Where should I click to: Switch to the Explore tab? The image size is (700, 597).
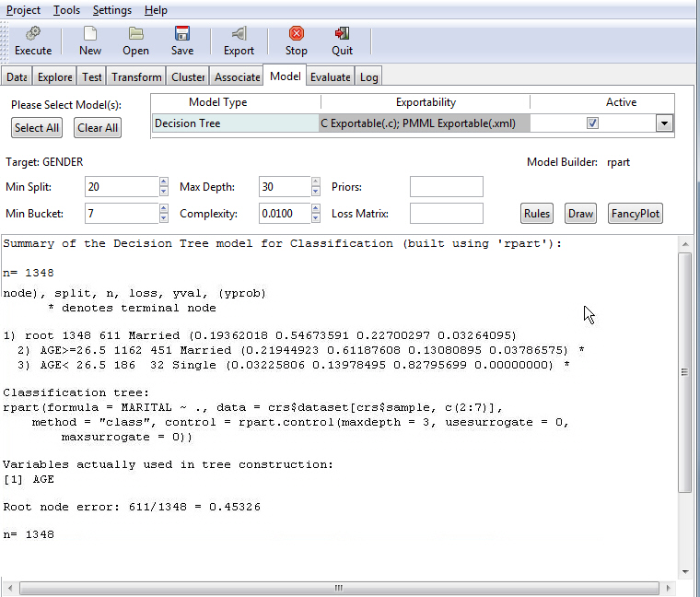pyautogui.click(x=55, y=77)
